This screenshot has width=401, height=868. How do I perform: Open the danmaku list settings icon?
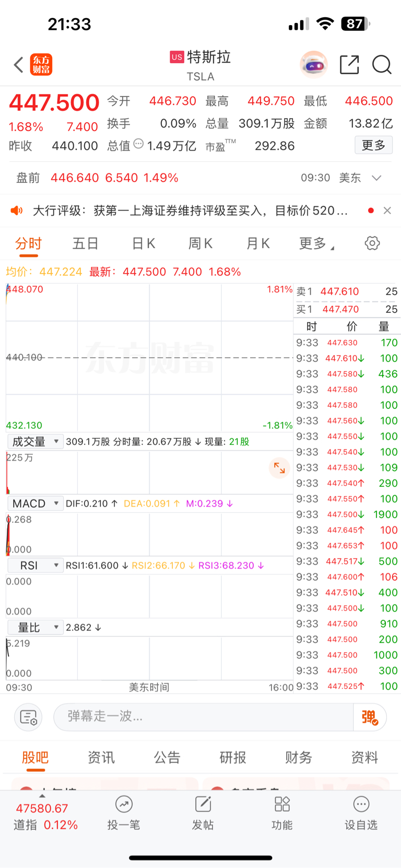[28, 717]
